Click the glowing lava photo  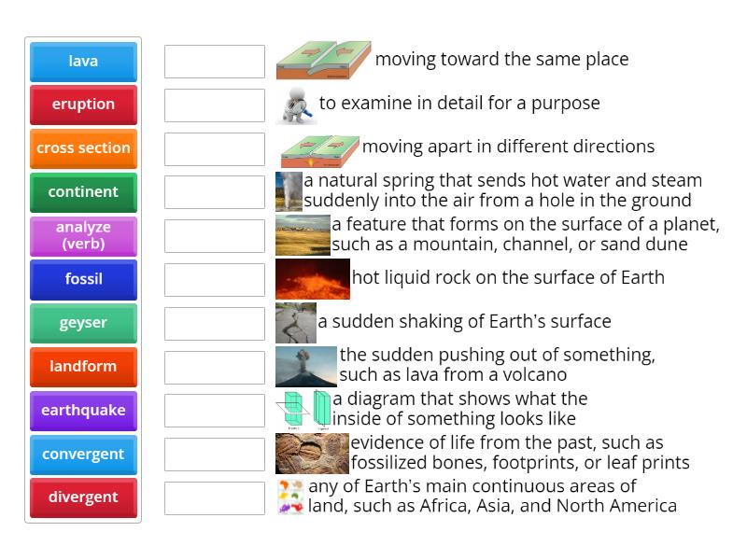click(x=313, y=278)
